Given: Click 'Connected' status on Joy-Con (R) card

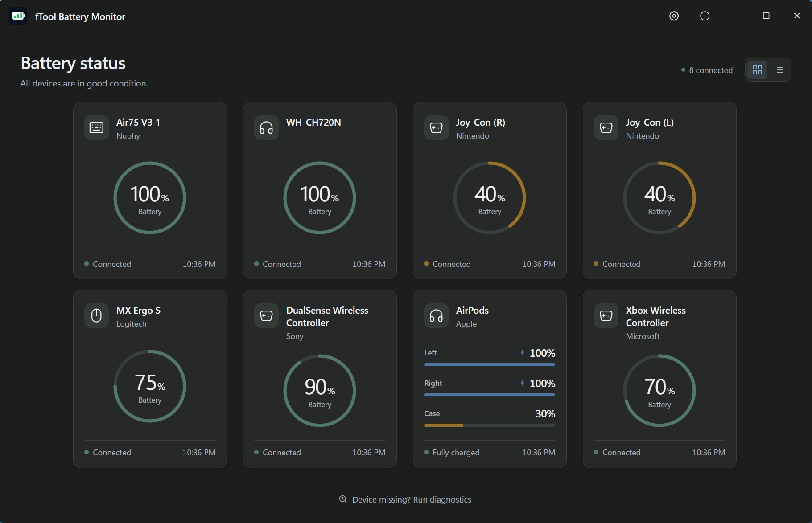Looking at the screenshot, I should click(x=452, y=264).
